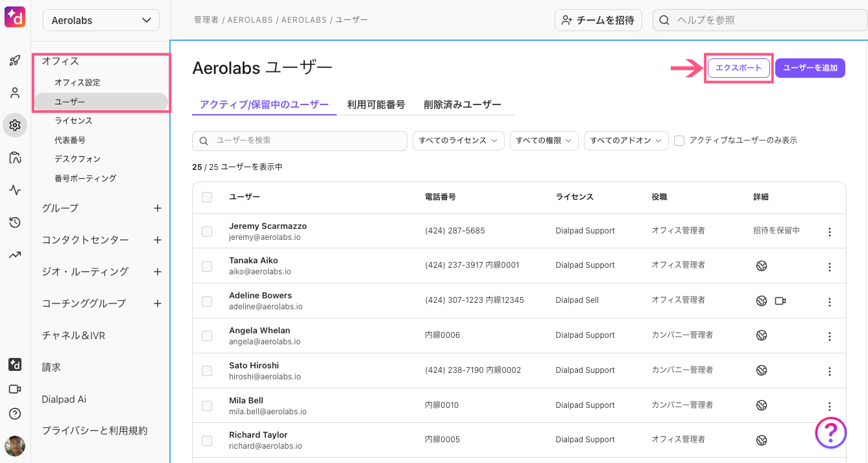Open the すべてのアドオン filter dropdown

[626, 141]
